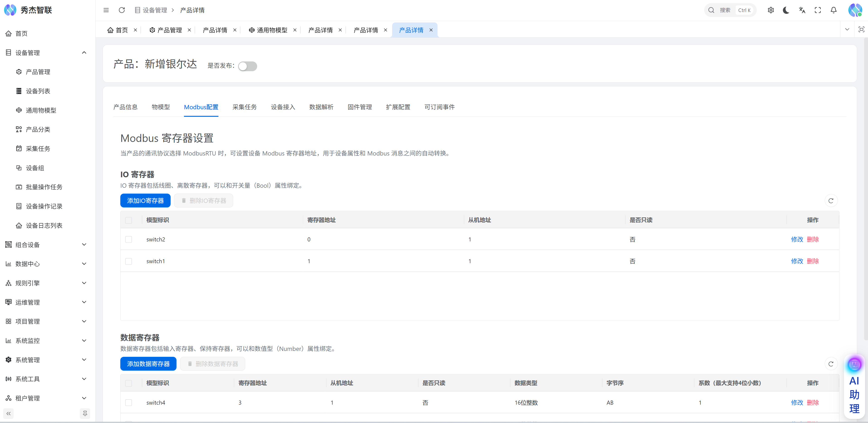Check the switch4 row checkbox
868x423 pixels.
coord(128,402)
